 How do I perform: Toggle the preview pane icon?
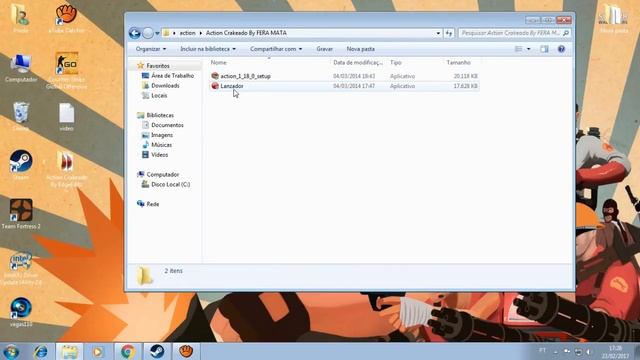click(x=544, y=49)
